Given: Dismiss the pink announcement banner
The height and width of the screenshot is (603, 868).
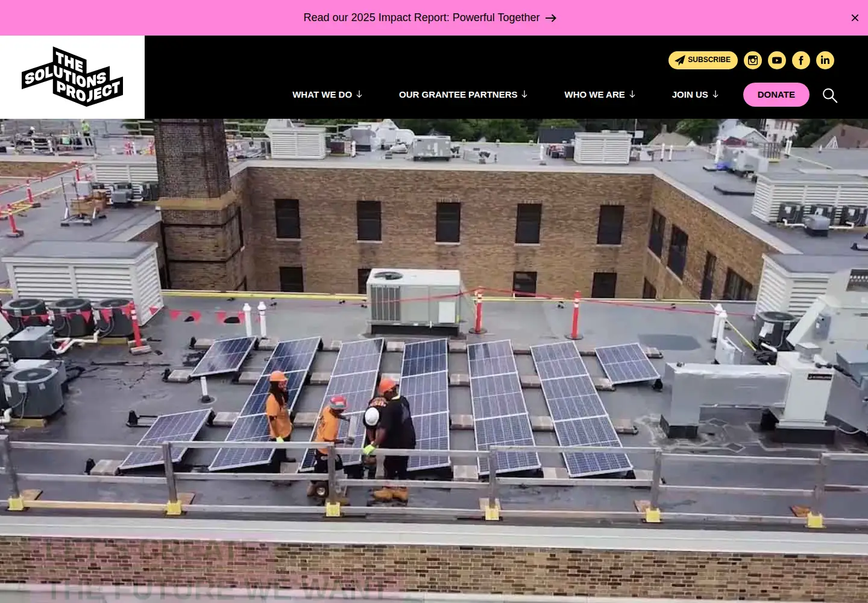Looking at the screenshot, I should click(x=855, y=18).
